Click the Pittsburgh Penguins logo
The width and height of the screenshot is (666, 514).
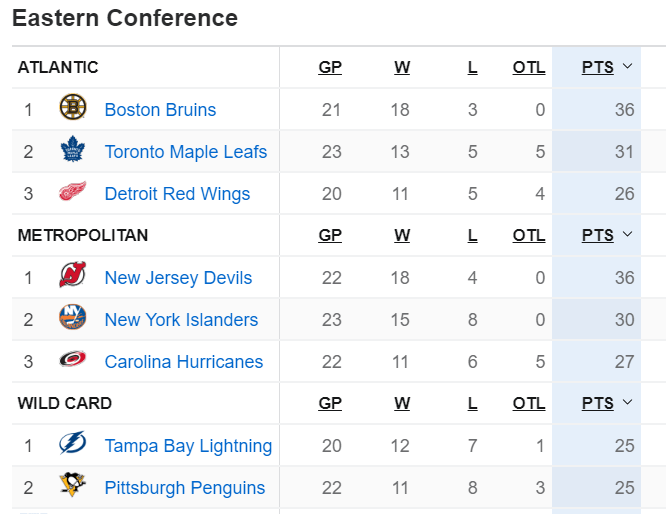click(73, 486)
